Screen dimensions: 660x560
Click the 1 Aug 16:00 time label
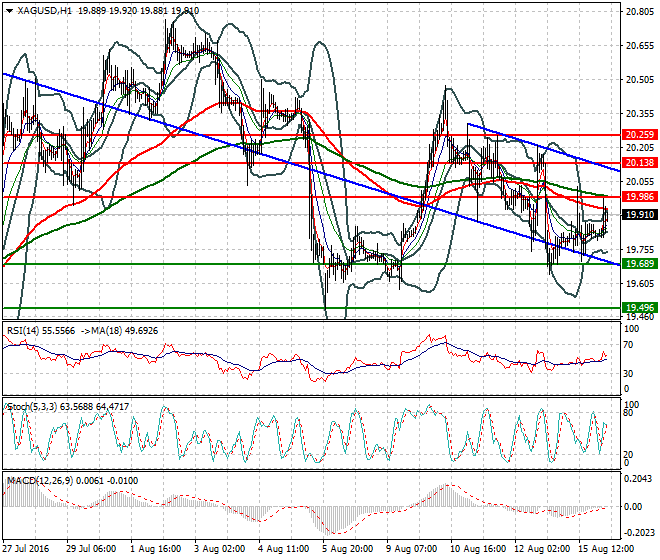[x=156, y=549]
